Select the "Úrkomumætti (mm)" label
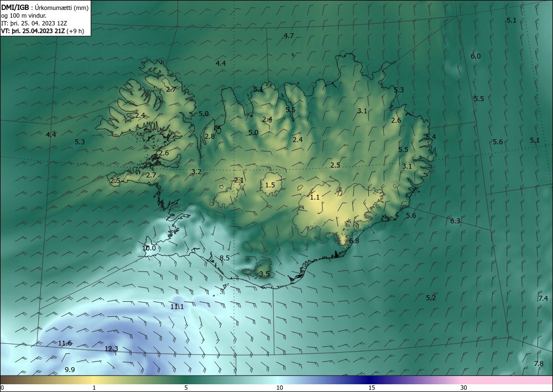 [62, 8]
